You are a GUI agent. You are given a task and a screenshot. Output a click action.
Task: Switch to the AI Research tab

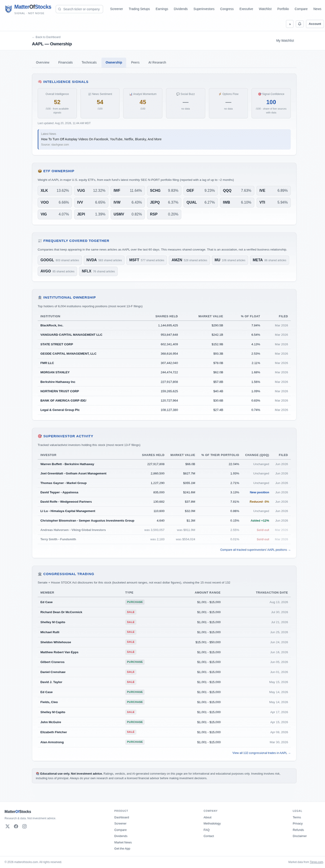(x=157, y=62)
